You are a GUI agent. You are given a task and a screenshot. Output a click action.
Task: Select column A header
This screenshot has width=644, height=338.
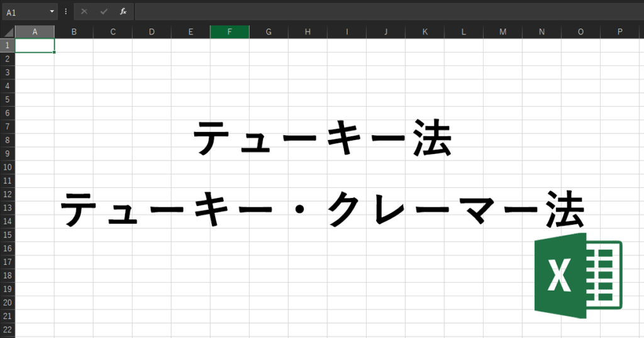[x=35, y=32]
